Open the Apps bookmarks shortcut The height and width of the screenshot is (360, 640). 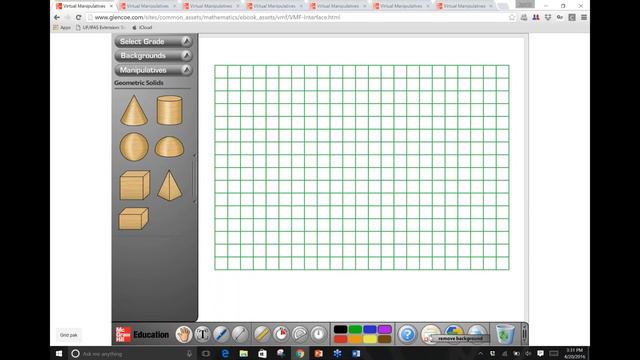coord(62,28)
